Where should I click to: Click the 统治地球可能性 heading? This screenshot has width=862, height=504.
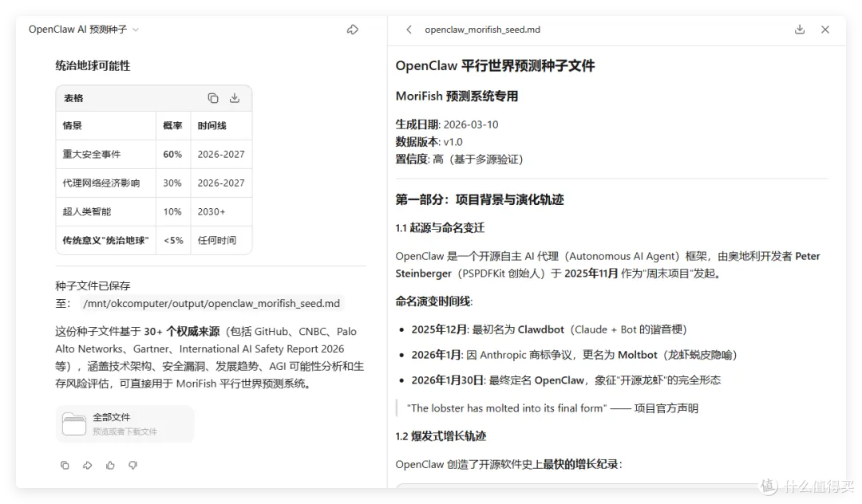(x=93, y=66)
